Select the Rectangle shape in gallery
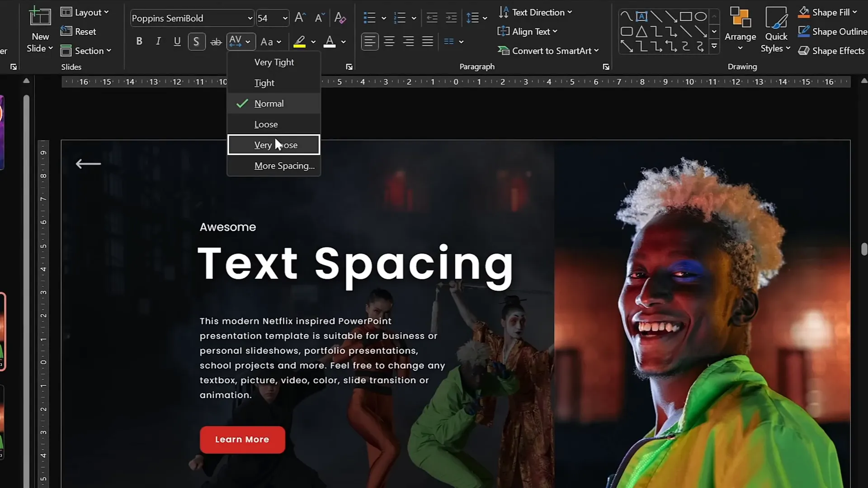Screen dimensions: 868x488 coord(685,17)
